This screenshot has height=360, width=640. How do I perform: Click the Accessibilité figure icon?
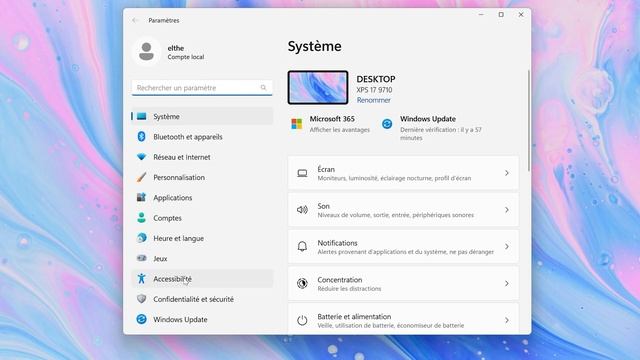(142, 278)
